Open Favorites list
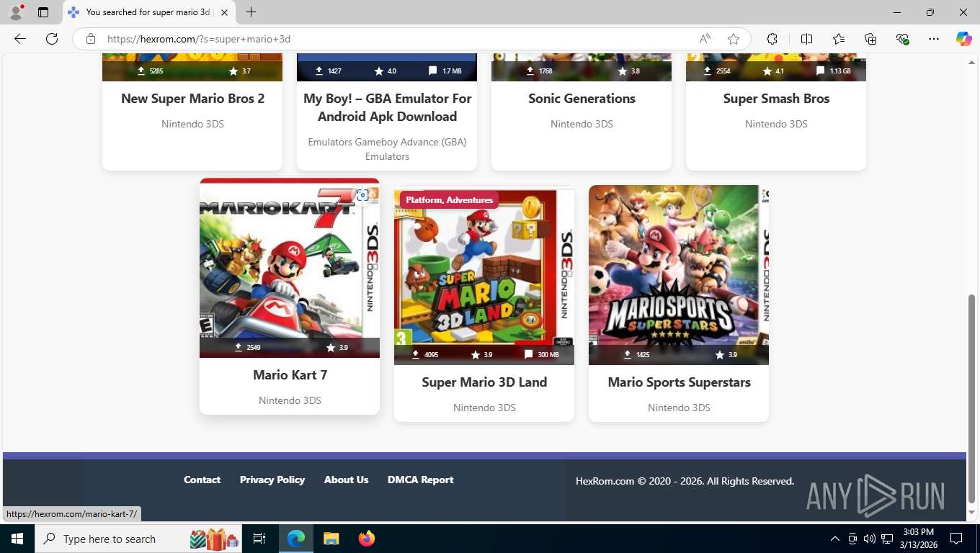 [839, 39]
